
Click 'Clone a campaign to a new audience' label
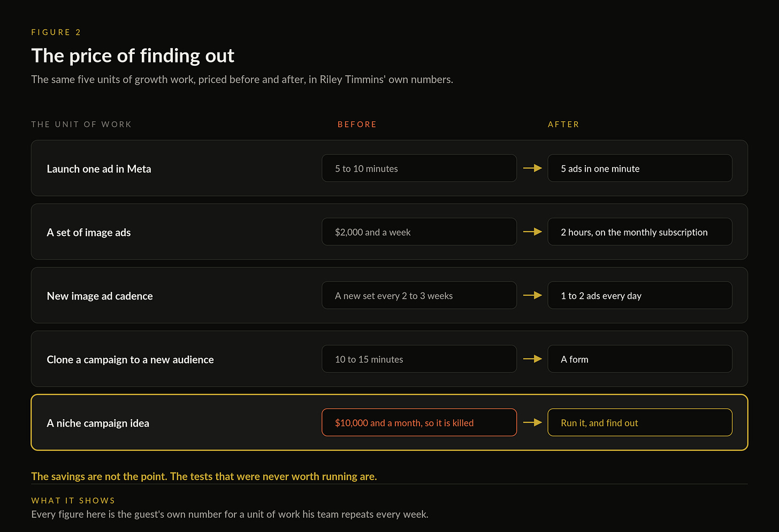coord(130,359)
